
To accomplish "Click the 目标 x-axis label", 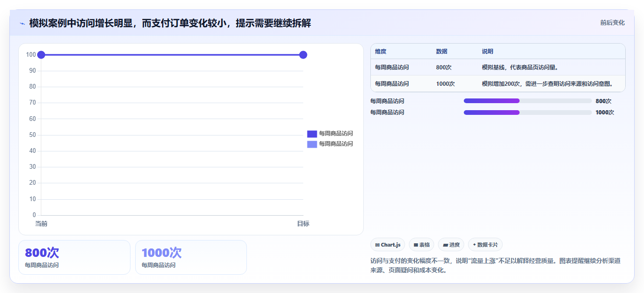I will 303,224.
